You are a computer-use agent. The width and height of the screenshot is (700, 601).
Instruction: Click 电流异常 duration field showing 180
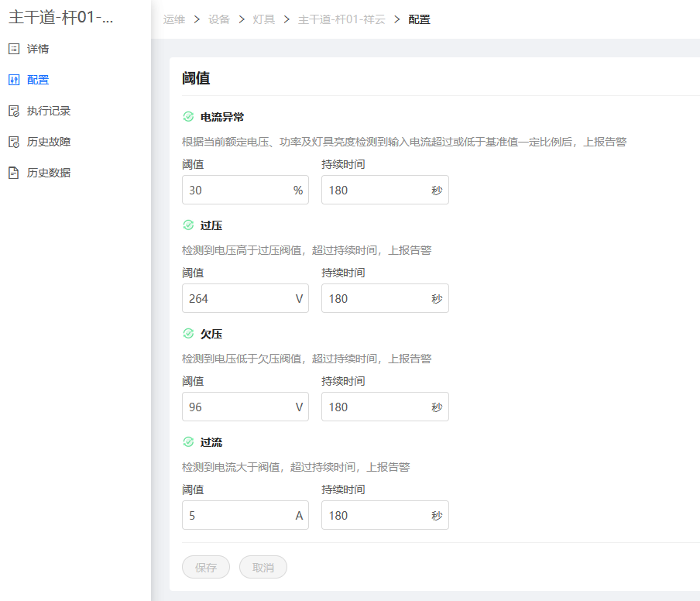(x=385, y=190)
